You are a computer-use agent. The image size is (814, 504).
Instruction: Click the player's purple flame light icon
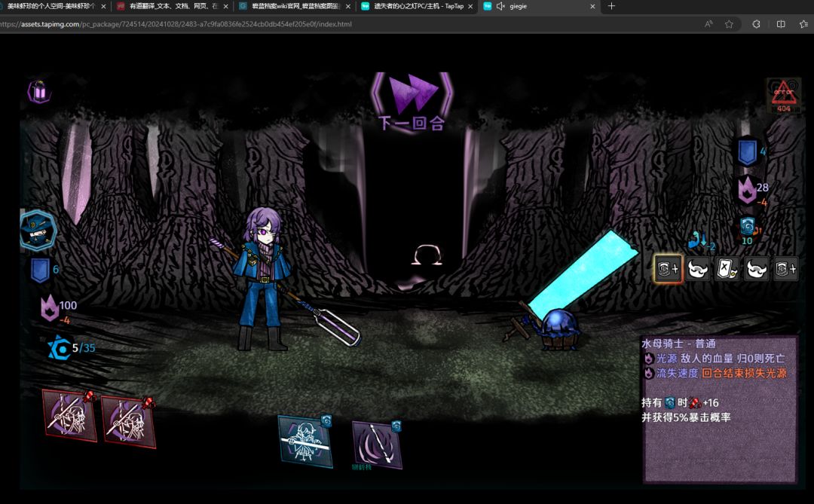[50, 309]
